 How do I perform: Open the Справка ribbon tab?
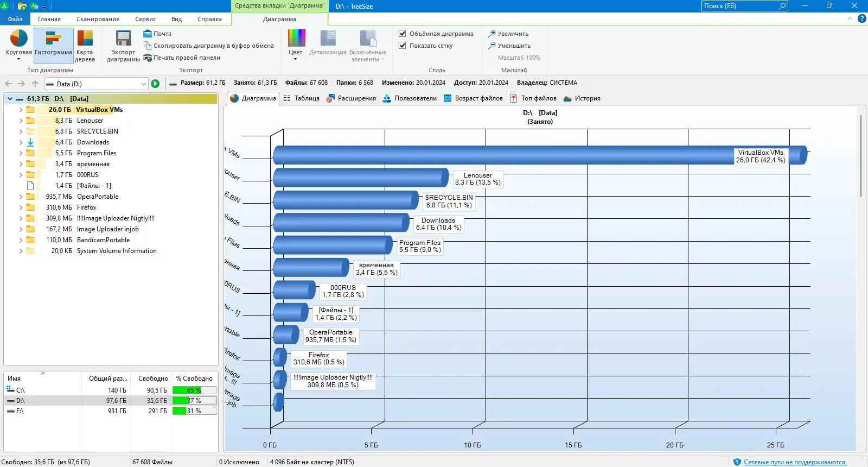(209, 19)
